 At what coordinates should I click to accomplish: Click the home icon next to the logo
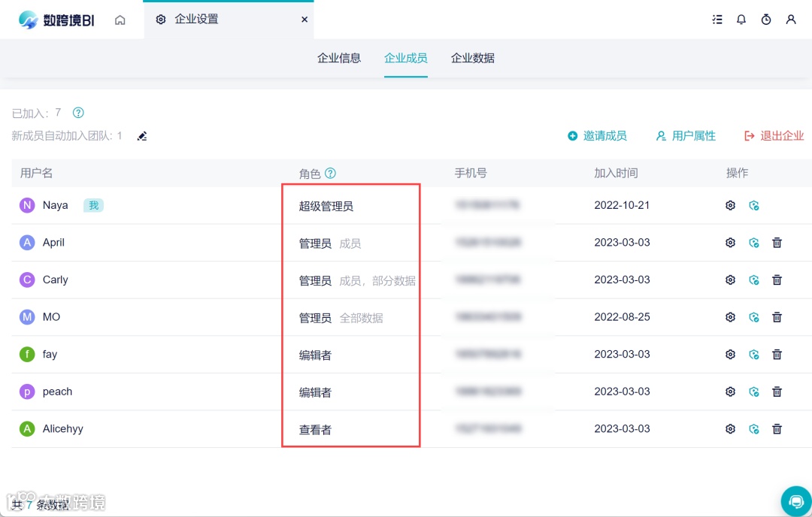(x=120, y=20)
